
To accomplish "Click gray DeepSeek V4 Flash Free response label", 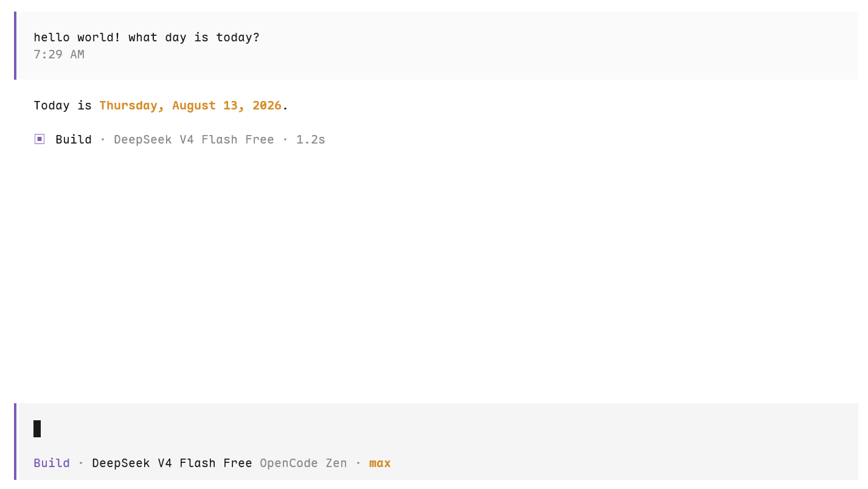I will click(194, 139).
